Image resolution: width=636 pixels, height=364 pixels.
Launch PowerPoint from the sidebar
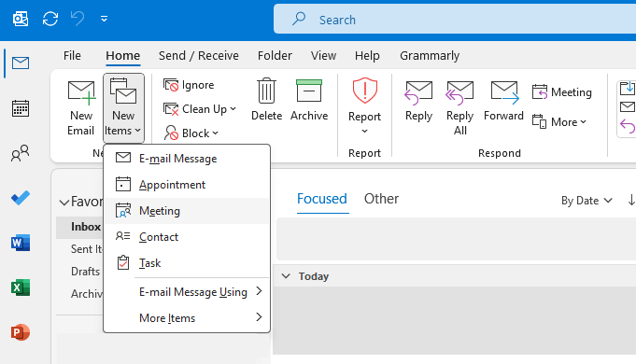(21, 332)
